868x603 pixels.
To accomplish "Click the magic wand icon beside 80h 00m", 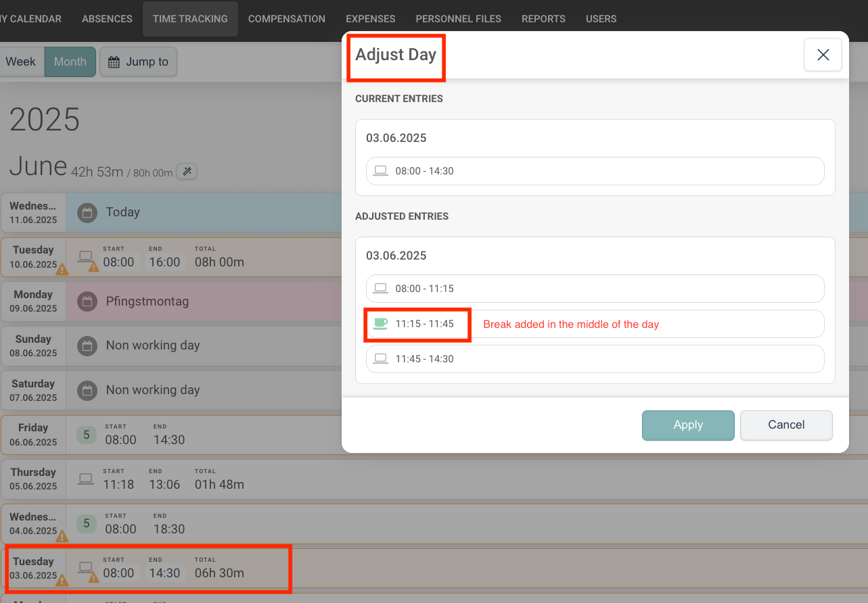I will pyautogui.click(x=187, y=172).
